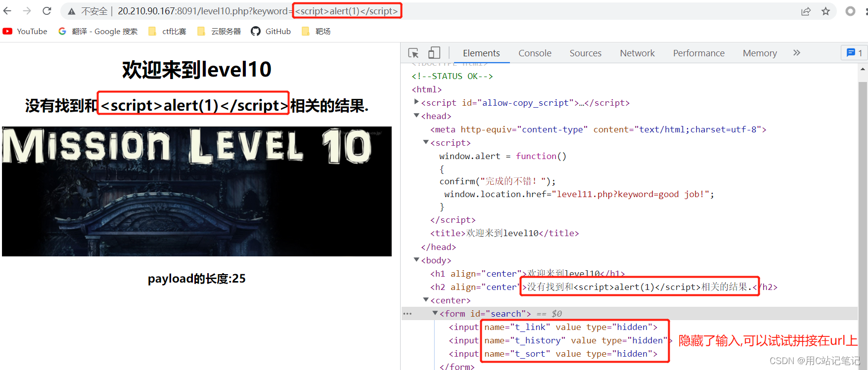Go back to the previous page
This screenshot has width=868, height=370.
point(7,11)
